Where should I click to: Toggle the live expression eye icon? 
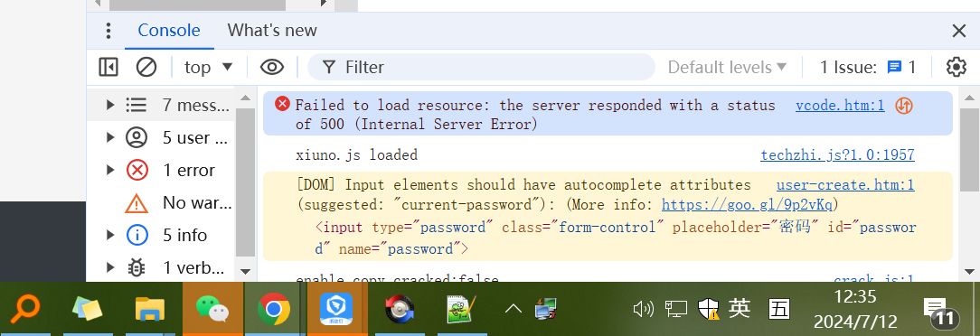(x=272, y=67)
